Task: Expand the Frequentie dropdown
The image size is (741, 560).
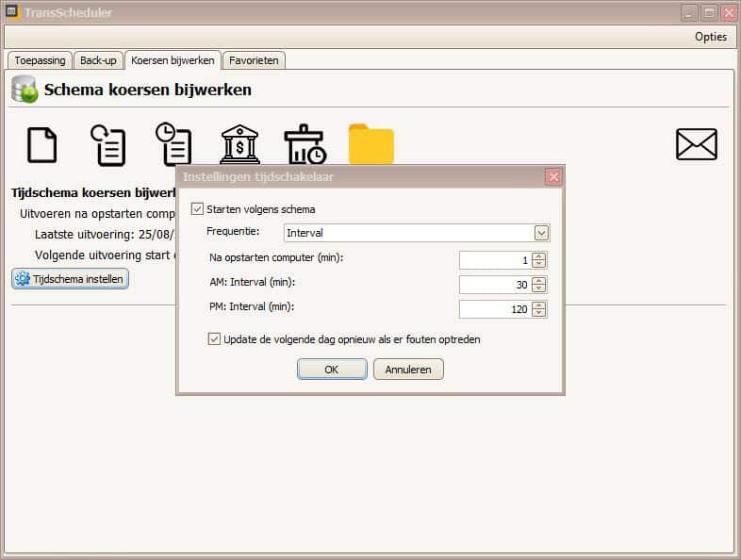Action: pos(541,233)
